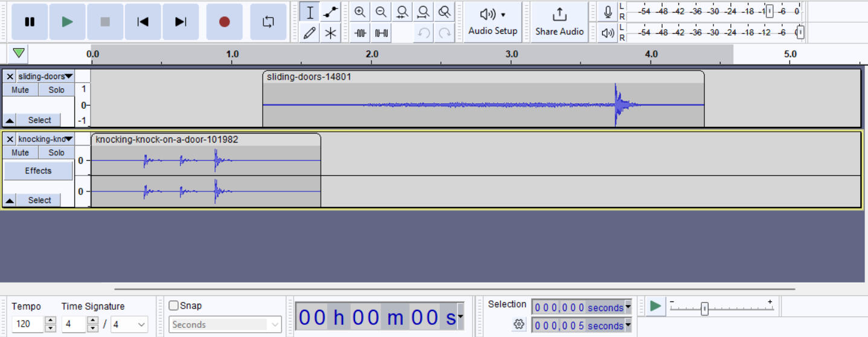868x337 pixels.
Task: Expand the Audio Setup menu
Action: click(493, 22)
